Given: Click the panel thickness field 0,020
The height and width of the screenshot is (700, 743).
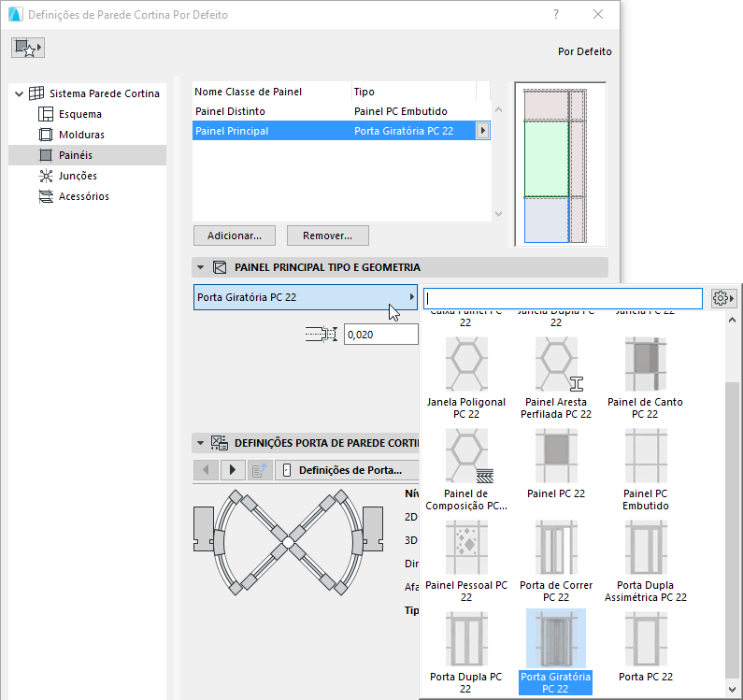Looking at the screenshot, I should (381, 335).
